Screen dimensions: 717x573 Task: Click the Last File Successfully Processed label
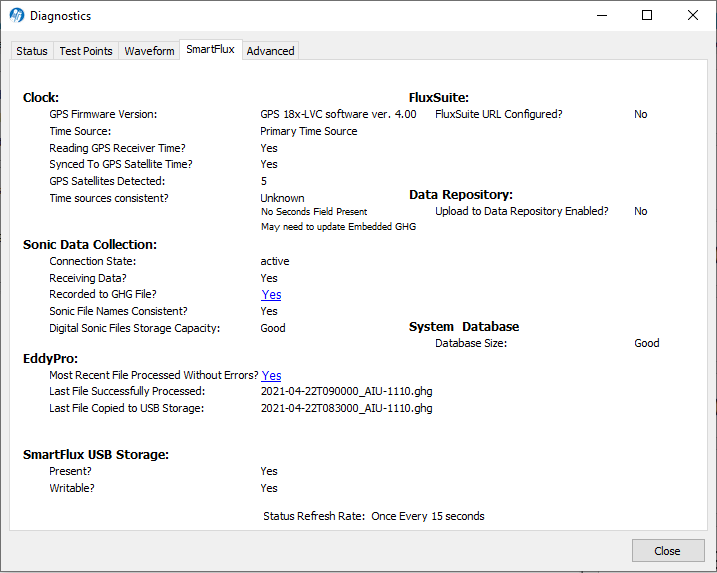(x=127, y=391)
